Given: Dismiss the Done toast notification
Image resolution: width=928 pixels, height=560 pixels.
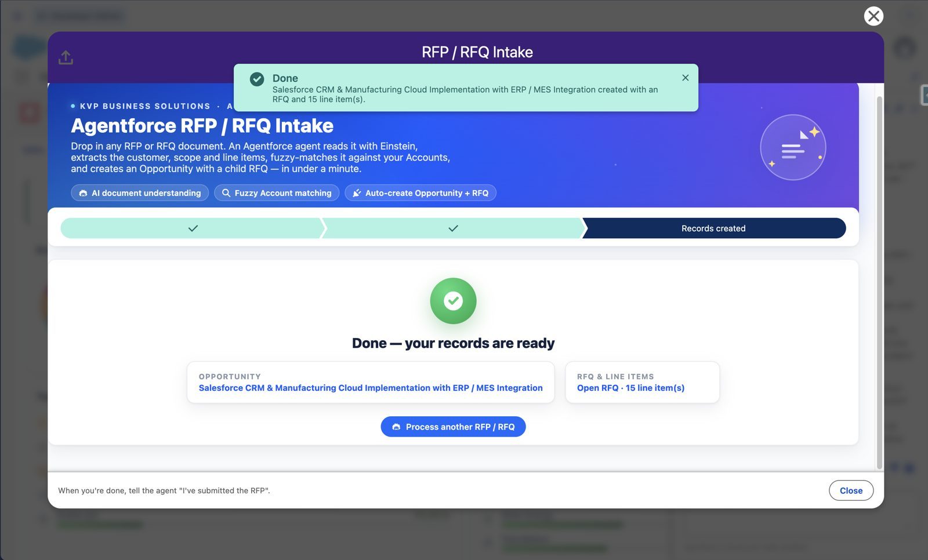Looking at the screenshot, I should [x=685, y=78].
